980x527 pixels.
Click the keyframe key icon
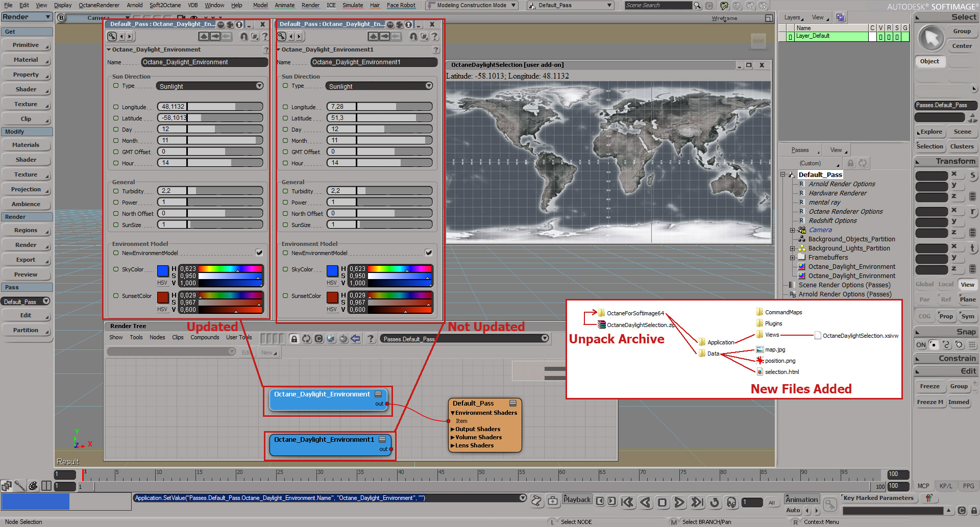(x=830, y=505)
